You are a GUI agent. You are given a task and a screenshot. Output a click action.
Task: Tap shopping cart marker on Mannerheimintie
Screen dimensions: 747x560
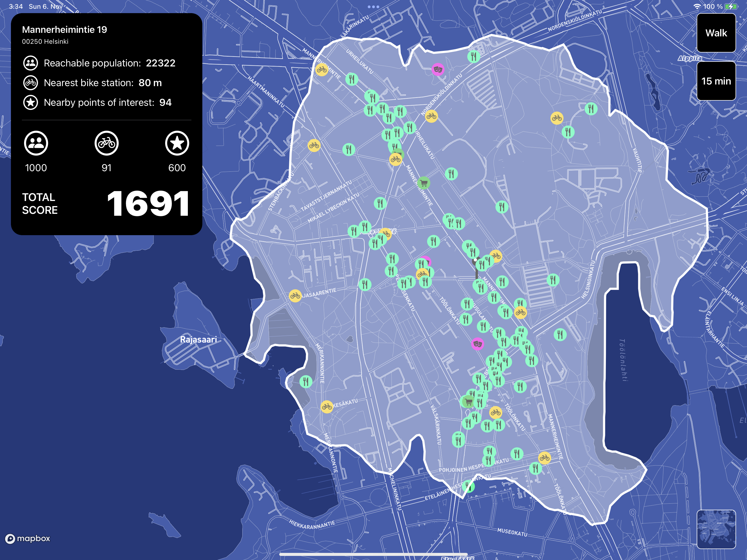tap(424, 183)
